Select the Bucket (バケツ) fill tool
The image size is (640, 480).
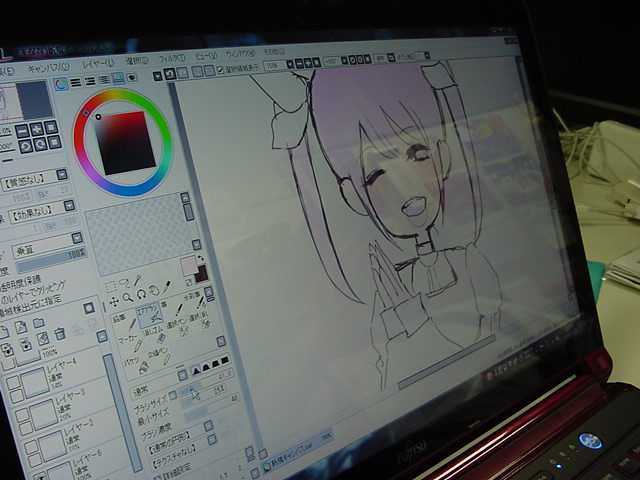click(138, 366)
